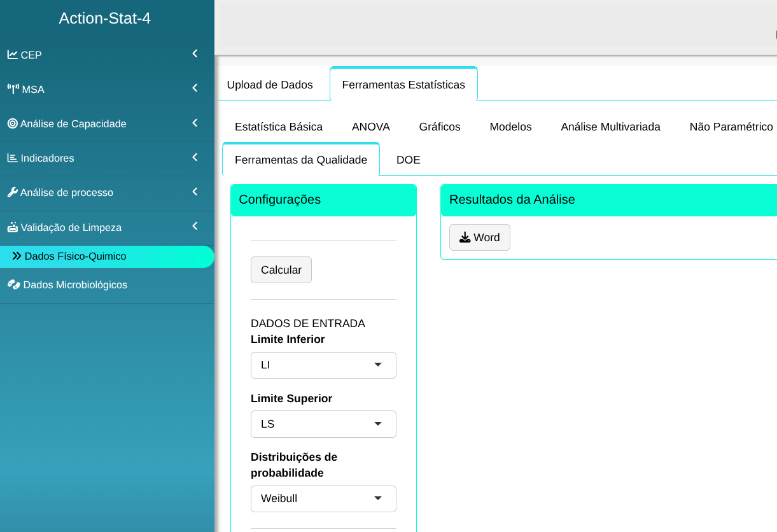Click the Análise de processo wrench icon
This screenshot has height=532, width=777.
coord(13,192)
